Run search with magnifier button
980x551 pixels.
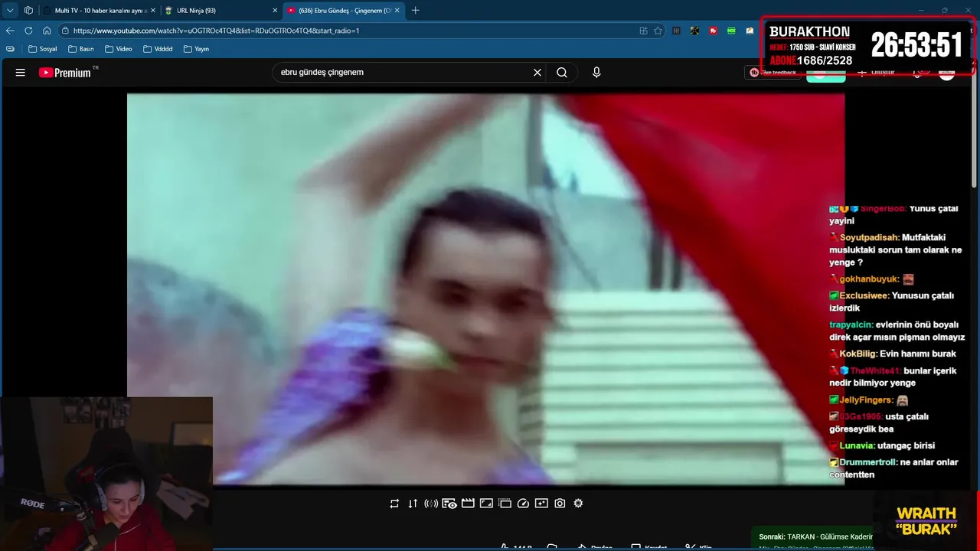coord(562,73)
